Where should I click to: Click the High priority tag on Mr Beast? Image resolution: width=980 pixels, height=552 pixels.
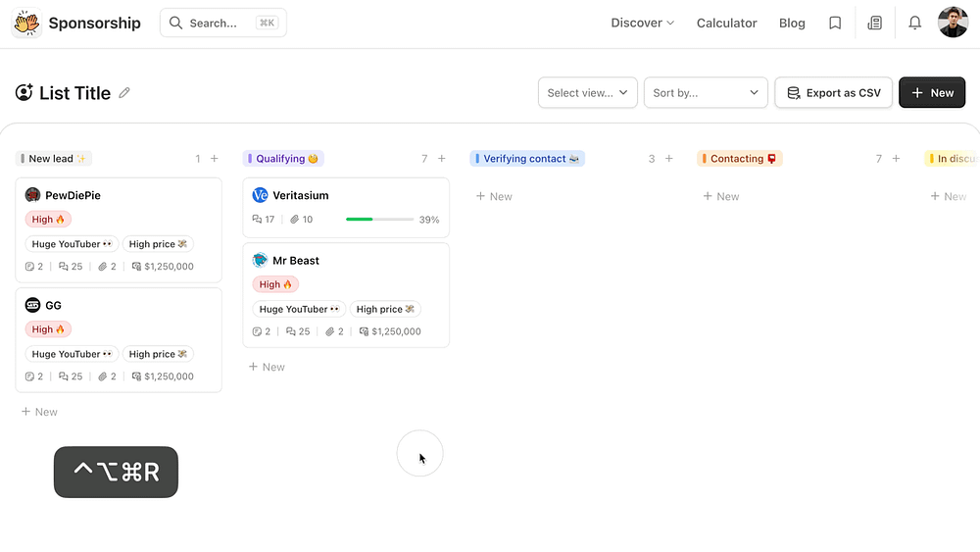point(275,284)
